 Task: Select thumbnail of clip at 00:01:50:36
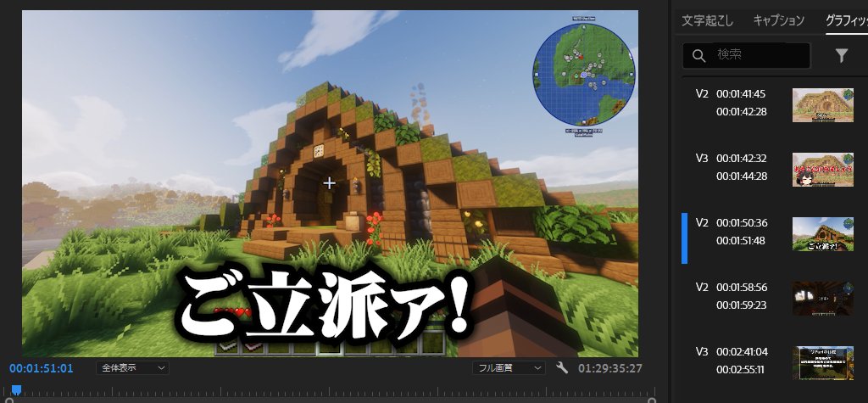[x=822, y=234]
